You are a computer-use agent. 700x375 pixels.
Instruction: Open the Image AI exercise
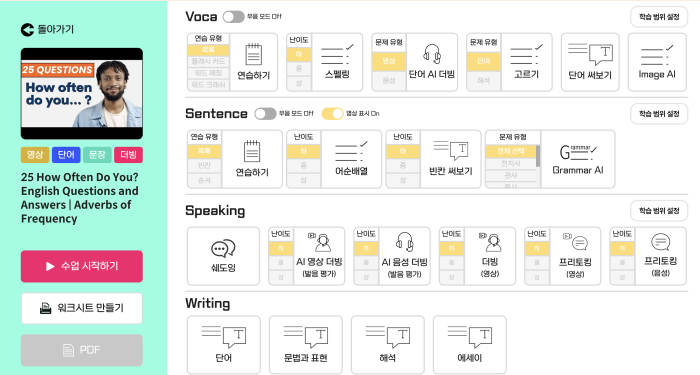pos(657,62)
